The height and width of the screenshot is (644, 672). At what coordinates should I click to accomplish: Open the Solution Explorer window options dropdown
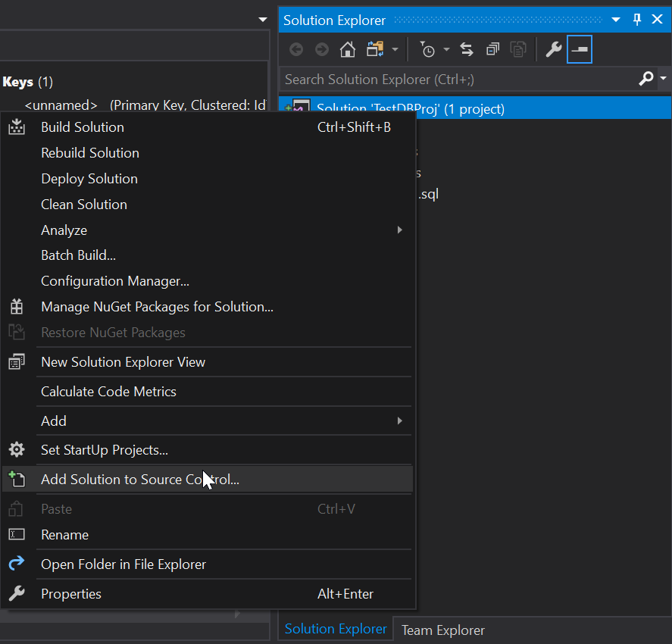point(616,20)
